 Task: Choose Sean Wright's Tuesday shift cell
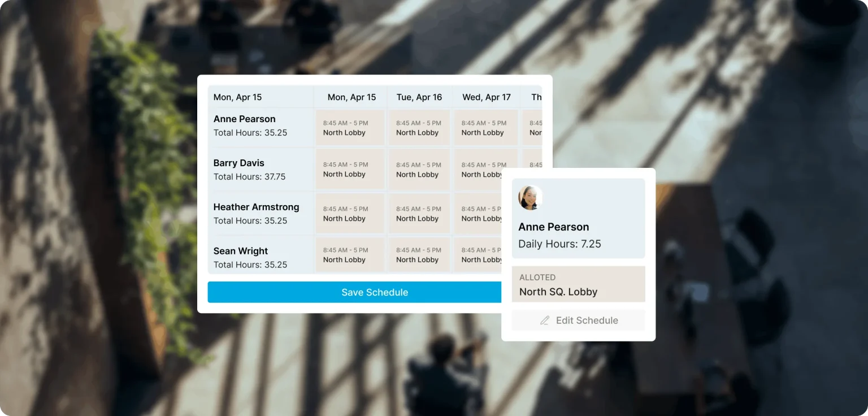(x=419, y=255)
